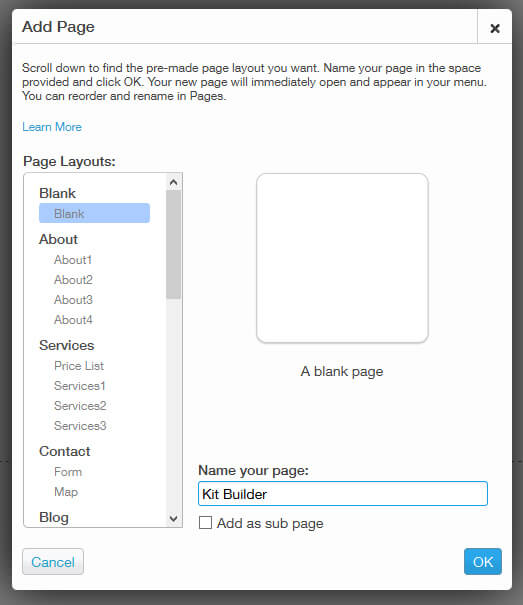Select the Blank page layout
The image size is (523, 605).
[94, 213]
